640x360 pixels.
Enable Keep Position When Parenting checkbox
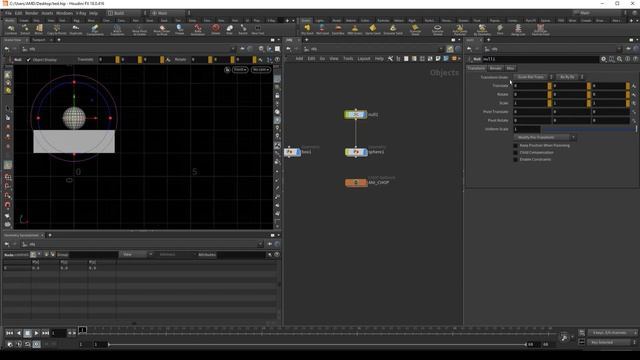(x=515, y=145)
